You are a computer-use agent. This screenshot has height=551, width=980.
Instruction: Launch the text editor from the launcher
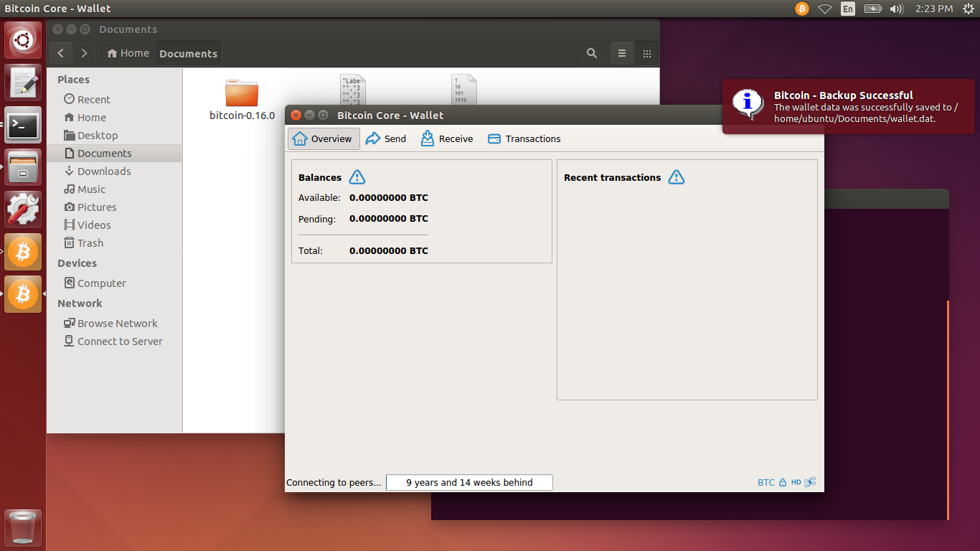23,83
